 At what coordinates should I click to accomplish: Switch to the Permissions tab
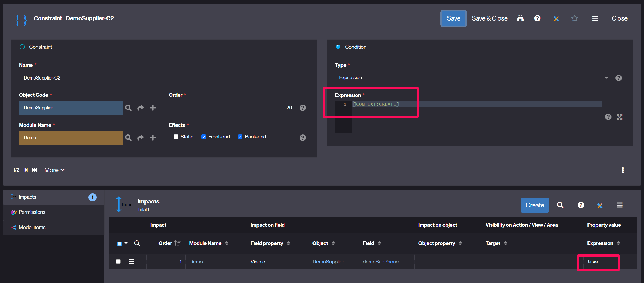(32, 212)
